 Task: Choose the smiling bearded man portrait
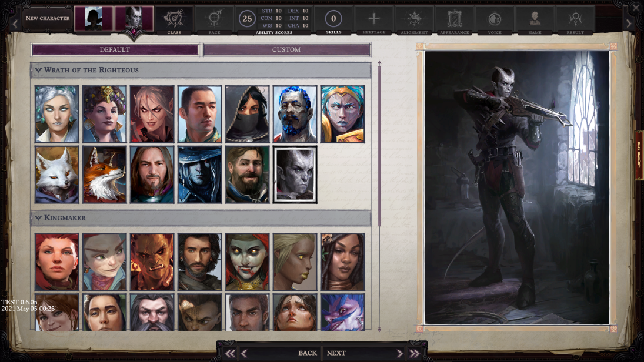click(x=247, y=175)
